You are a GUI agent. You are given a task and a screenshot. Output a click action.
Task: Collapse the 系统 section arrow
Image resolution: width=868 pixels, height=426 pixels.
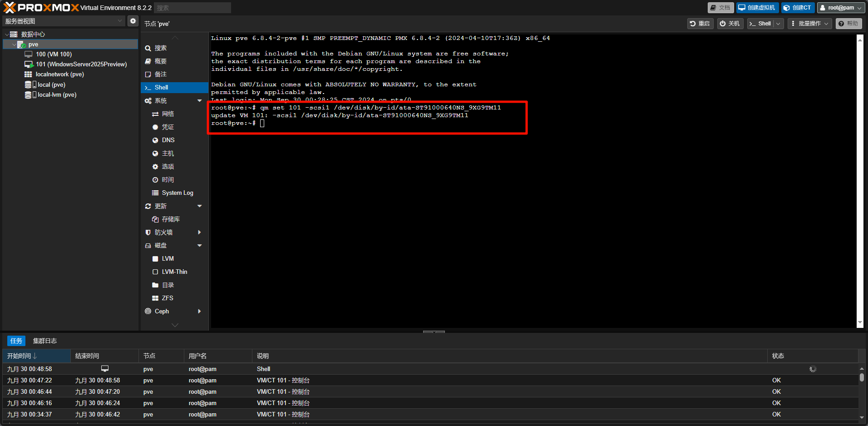(199, 101)
